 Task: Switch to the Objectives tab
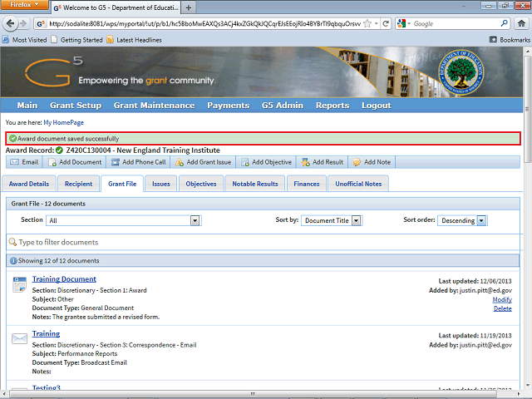[201, 184]
